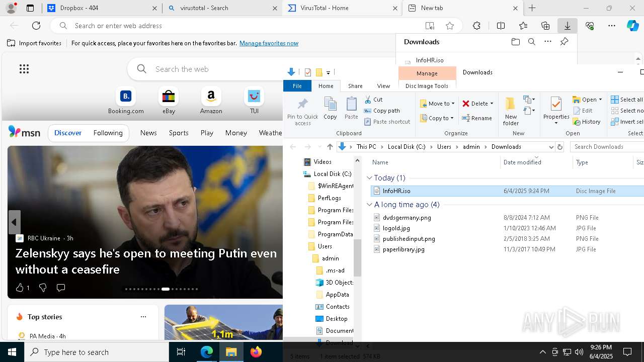Collapse the A long time ago group
Viewport: 644px width, 362px height.
click(369, 204)
